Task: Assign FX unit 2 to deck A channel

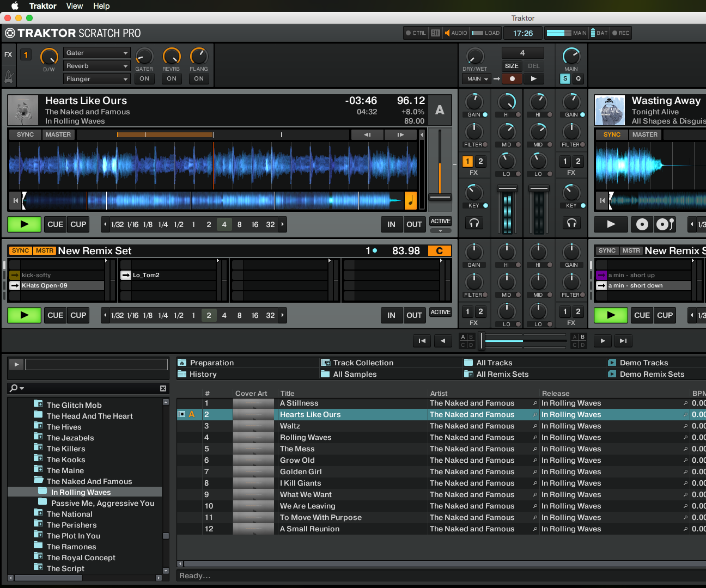Action: 480,161
